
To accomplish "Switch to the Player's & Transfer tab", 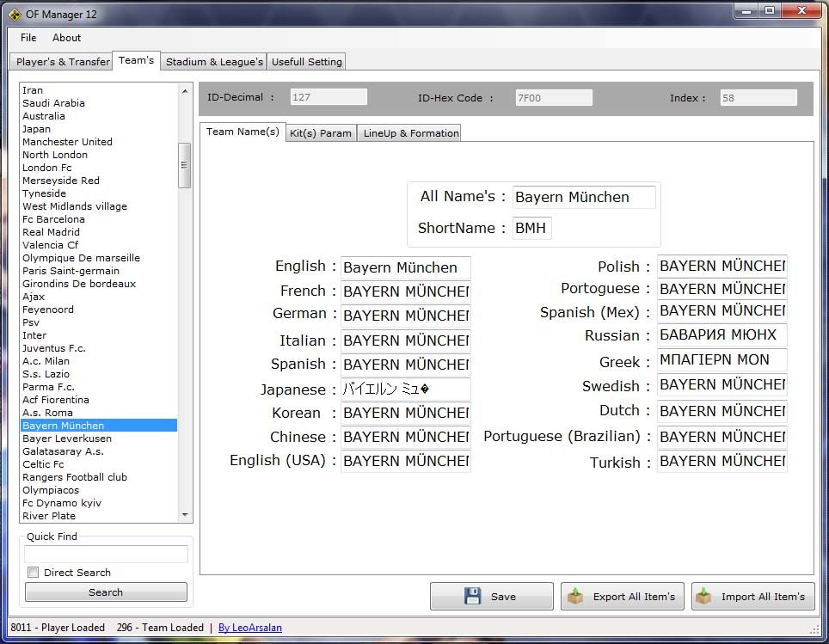I will tap(63, 62).
